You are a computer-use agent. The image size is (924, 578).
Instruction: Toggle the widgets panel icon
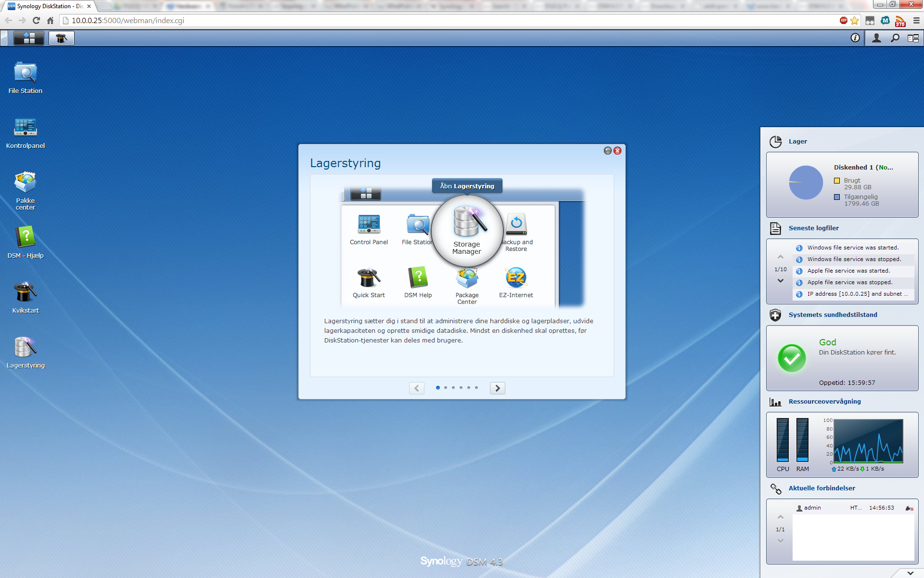(913, 38)
